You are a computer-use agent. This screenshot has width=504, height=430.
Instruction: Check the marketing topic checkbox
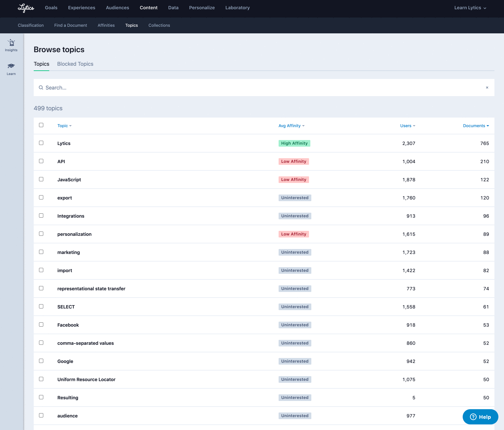[x=41, y=252]
